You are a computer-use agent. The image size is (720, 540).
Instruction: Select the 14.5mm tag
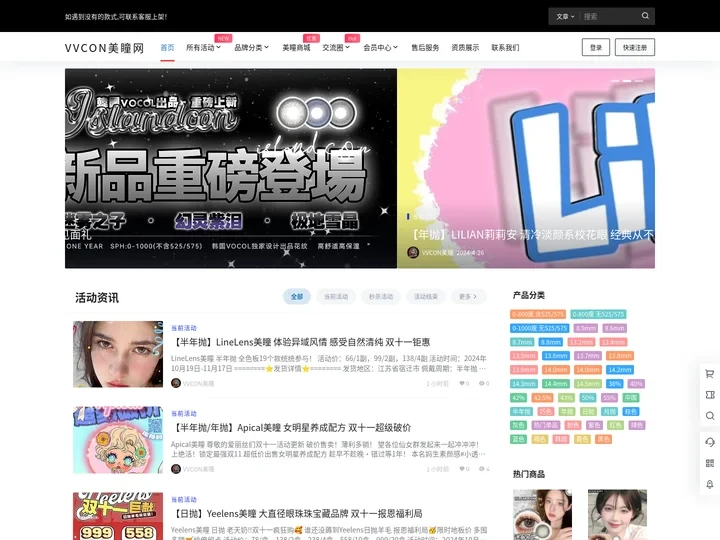[x=588, y=383]
